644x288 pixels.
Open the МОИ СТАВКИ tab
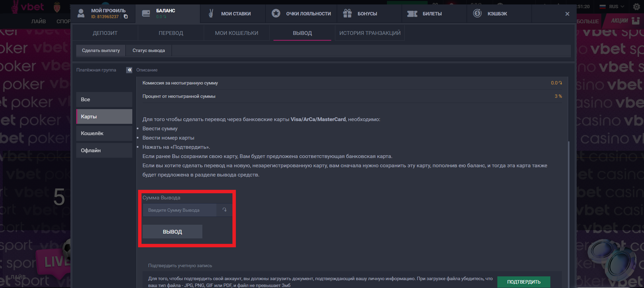[232, 13]
